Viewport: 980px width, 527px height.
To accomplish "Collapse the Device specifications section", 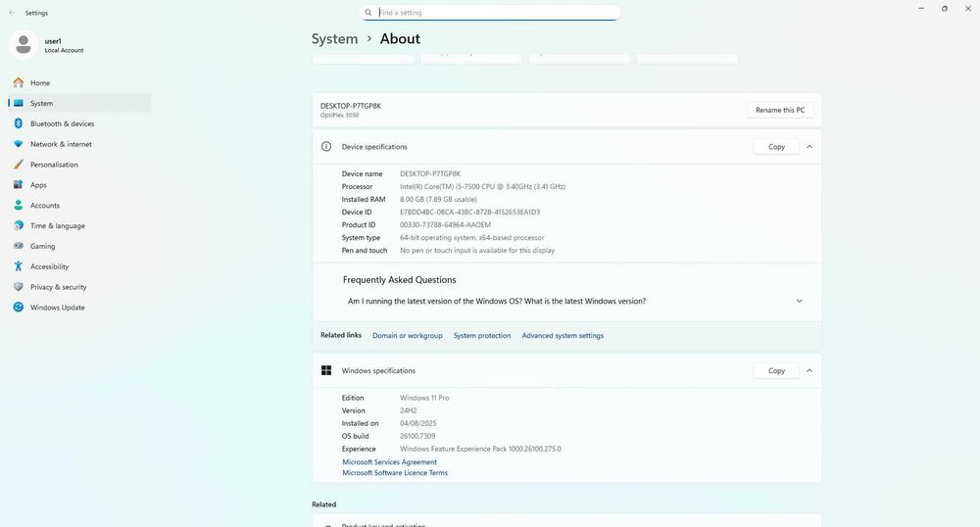I will pos(809,147).
